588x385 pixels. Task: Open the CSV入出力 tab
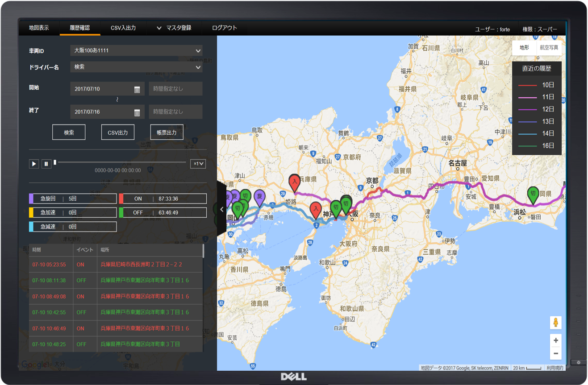tap(123, 28)
